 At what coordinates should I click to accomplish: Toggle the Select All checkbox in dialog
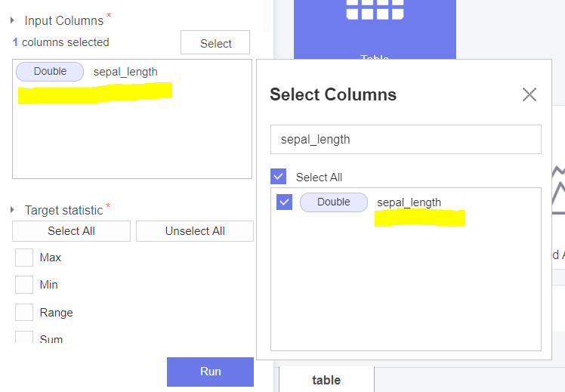(279, 177)
